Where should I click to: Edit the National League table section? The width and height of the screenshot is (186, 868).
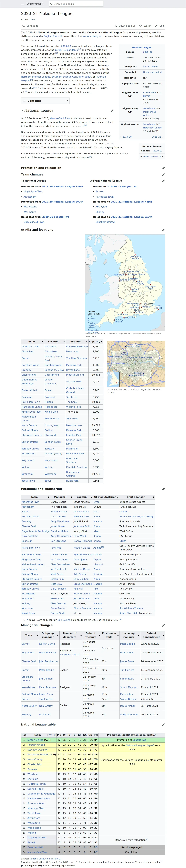point(163,724)
